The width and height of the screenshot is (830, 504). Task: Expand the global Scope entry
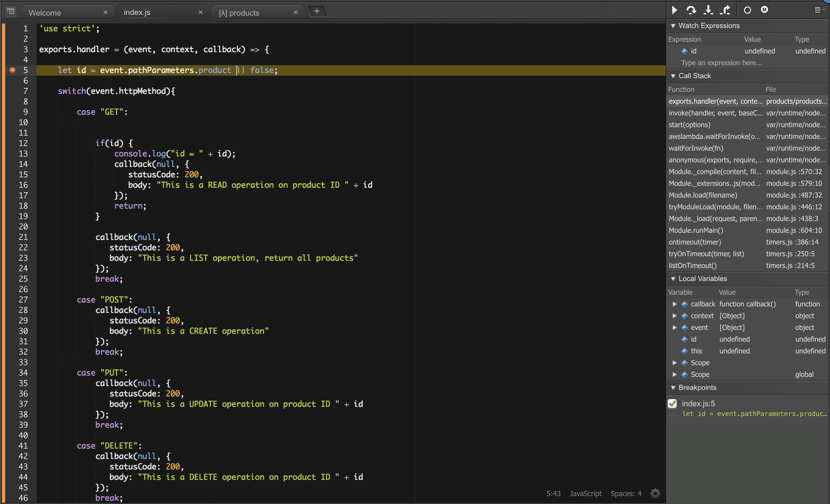(x=674, y=375)
